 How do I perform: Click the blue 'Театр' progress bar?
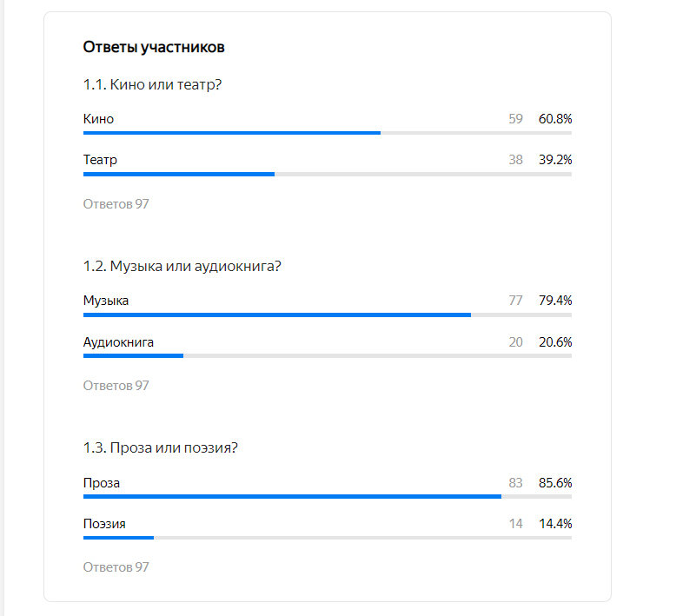tap(179, 174)
